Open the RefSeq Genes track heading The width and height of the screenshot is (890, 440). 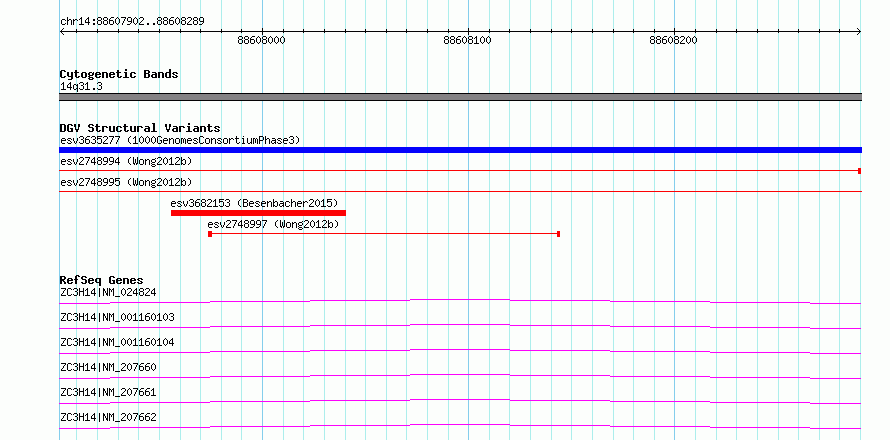click(102, 280)
